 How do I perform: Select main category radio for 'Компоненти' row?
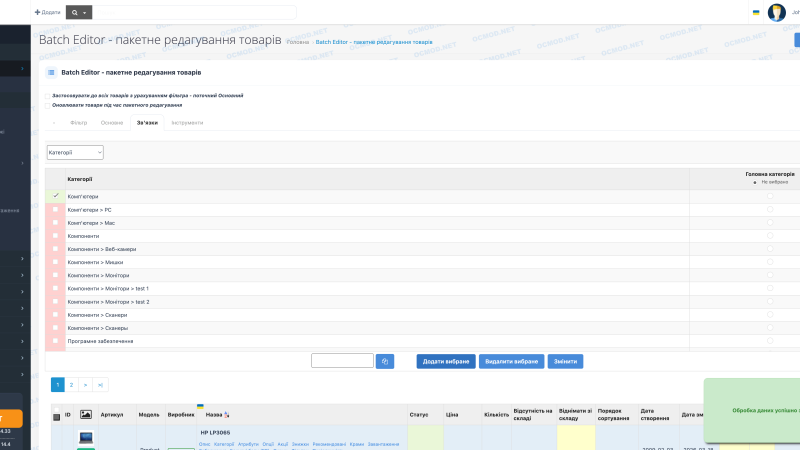[770, 236]
